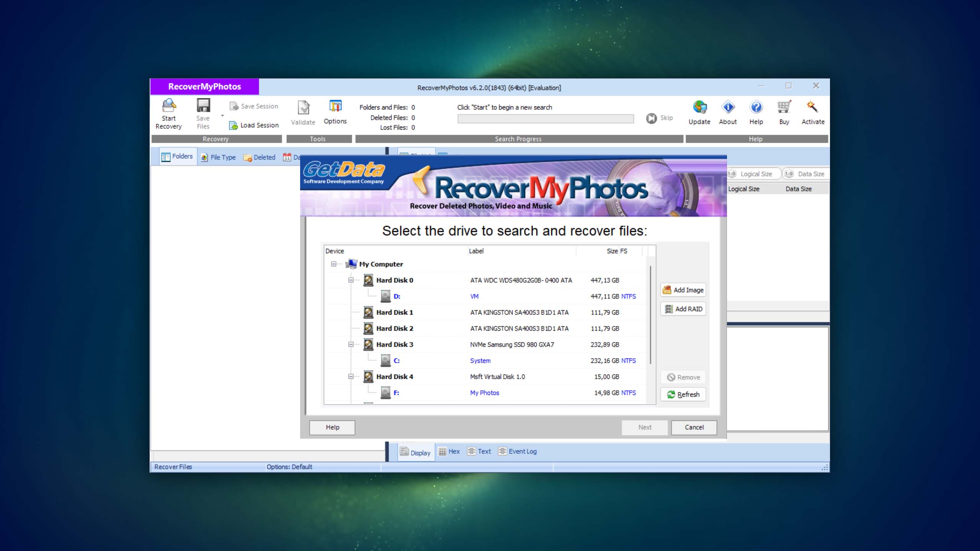
Task: Click 'Options: Default' in status bar
Action: (289, 467)
